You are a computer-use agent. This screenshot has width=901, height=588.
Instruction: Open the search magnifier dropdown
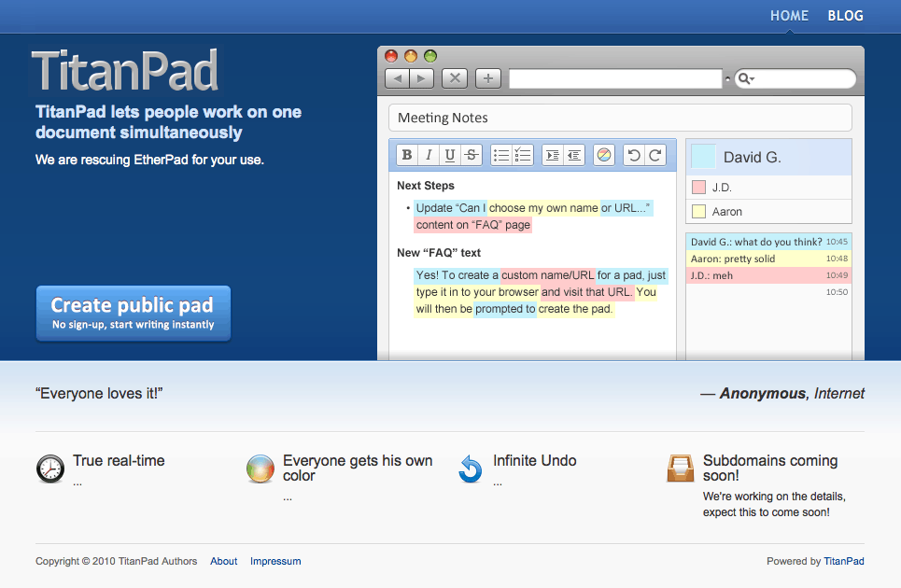click(746, 78)
